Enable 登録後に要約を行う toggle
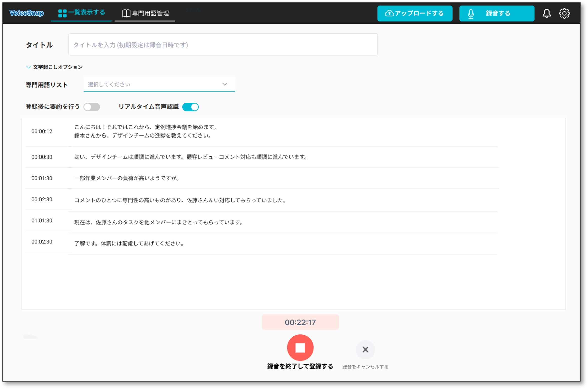Screen dimensions: 588x389 click(92, 107)
